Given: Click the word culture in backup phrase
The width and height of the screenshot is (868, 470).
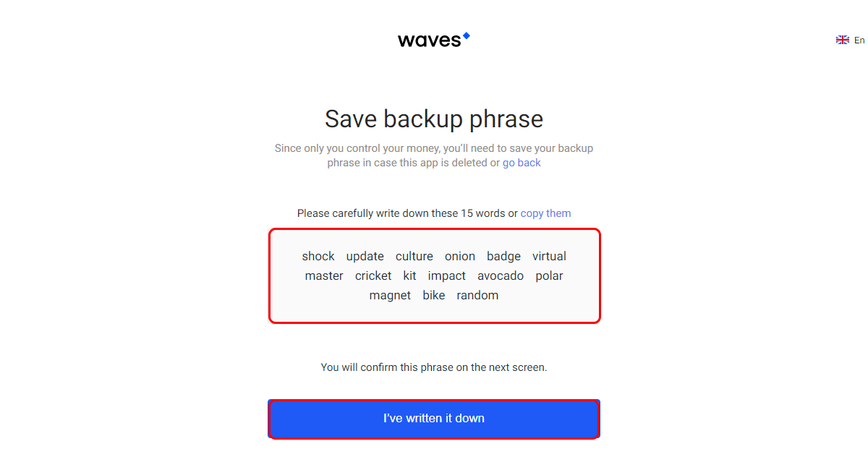Looking at the screenshot, I should tap(414, 256).
